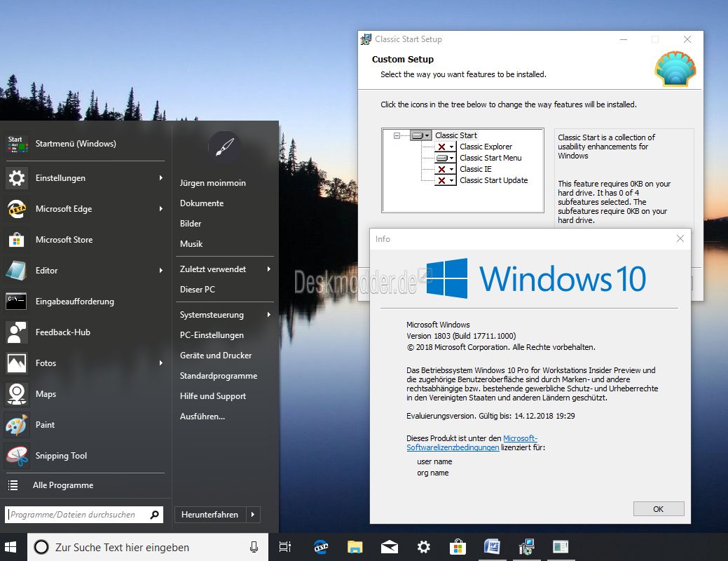Screen dimensions: 728x561
Task: Click the microphone icon in the taskbar search
Action: tap(254, 547)
